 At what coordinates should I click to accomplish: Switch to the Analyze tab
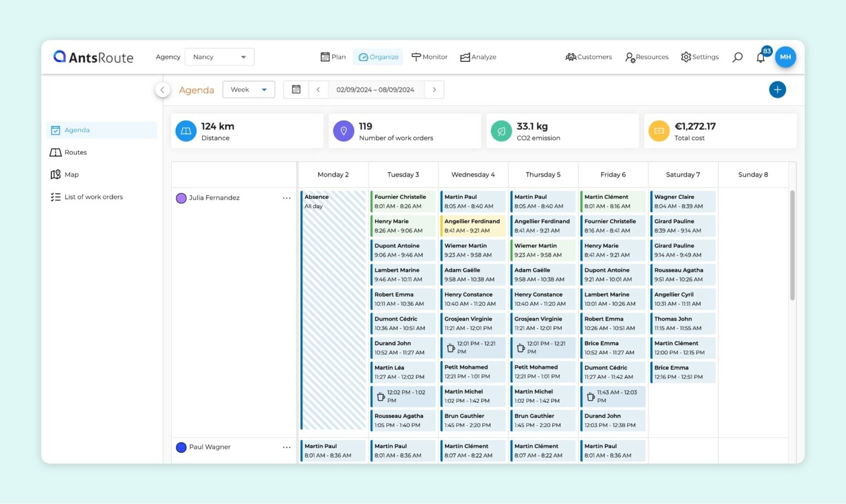478,57
